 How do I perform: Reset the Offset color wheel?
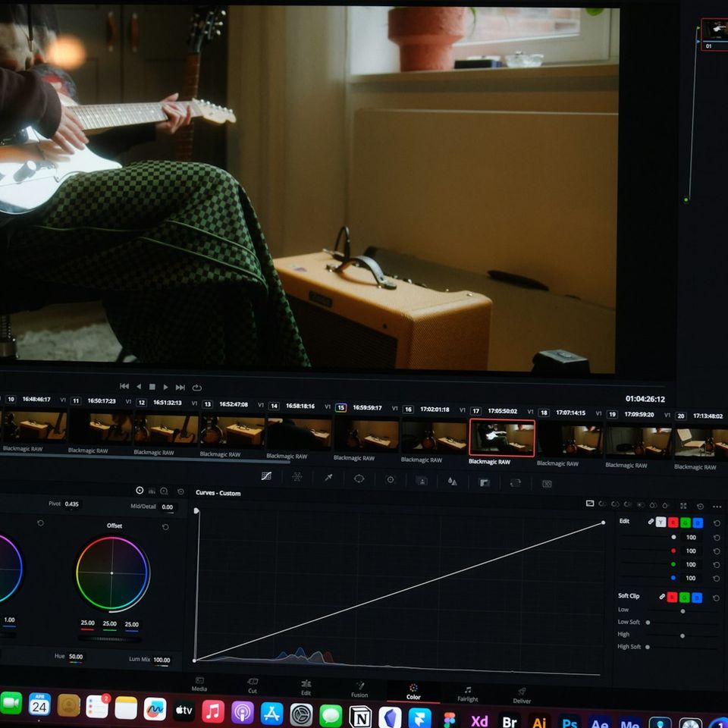point(165,527)
